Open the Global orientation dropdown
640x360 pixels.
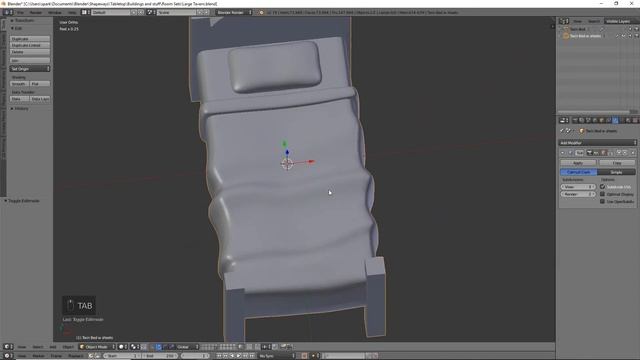pyautogui.click(x=187, y=347)
